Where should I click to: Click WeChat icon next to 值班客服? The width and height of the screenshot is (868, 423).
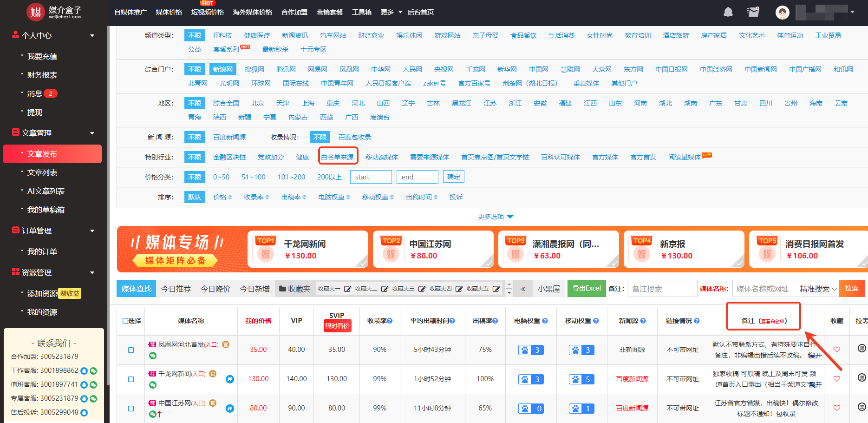pyautogui.click(x=93, y=385)
